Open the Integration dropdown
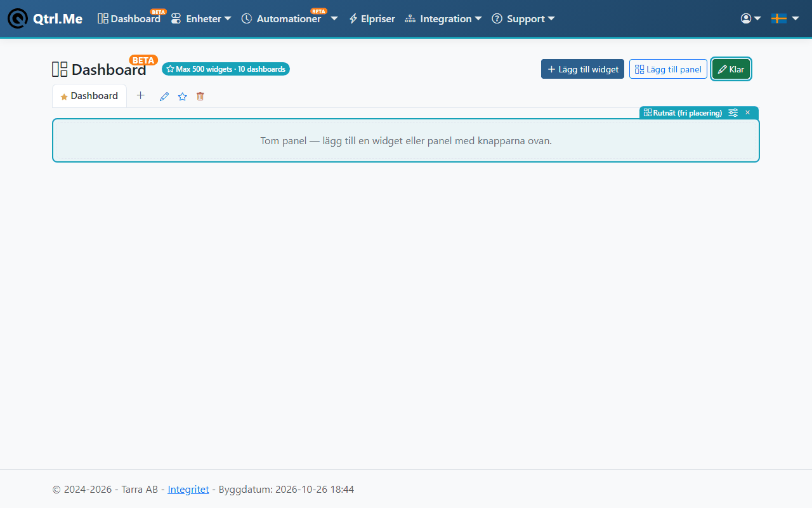The image size is (812, 508). pyautogui.click(x=443, y=19)
